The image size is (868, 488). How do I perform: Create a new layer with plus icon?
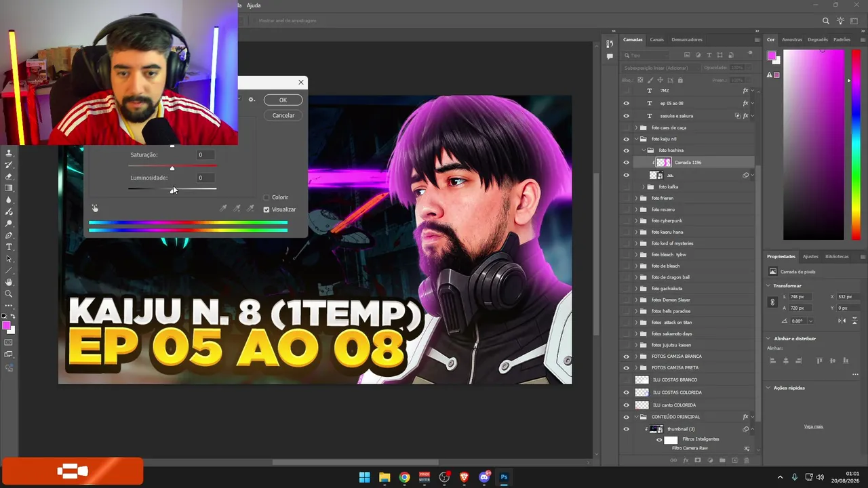pyautogui.click(x=734, y=461)
